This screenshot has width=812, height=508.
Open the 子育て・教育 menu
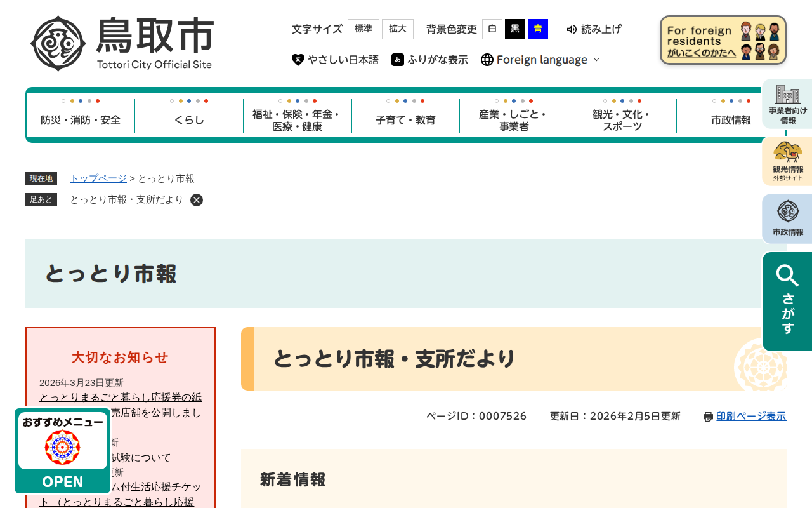(405, 116)
